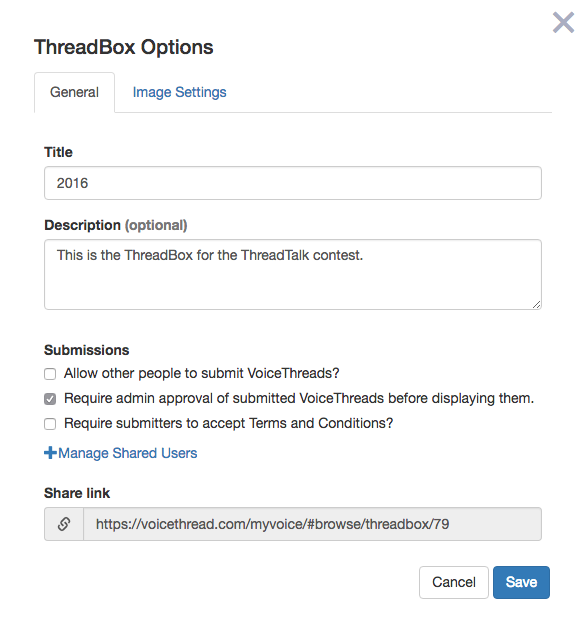Click the plus icon before Manage Shared Users
Viewport: 586px width, 622px height.
(50, 453)
